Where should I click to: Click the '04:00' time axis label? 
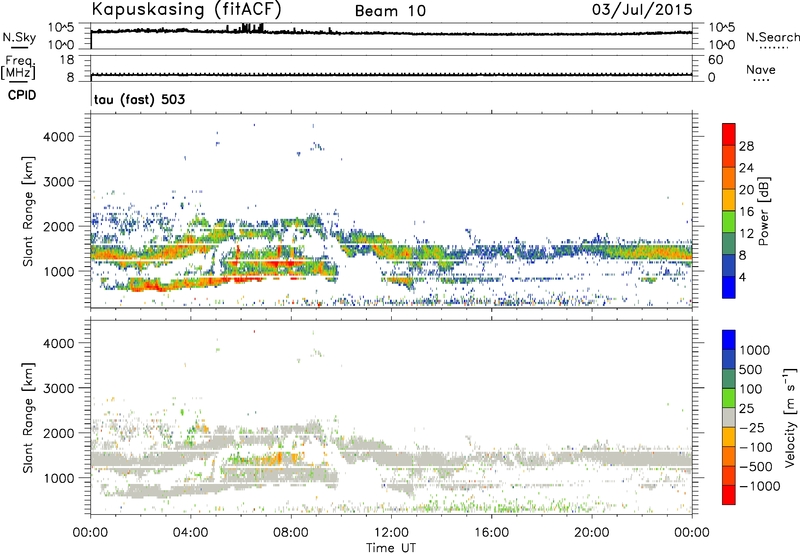click(x=190, y=533)
